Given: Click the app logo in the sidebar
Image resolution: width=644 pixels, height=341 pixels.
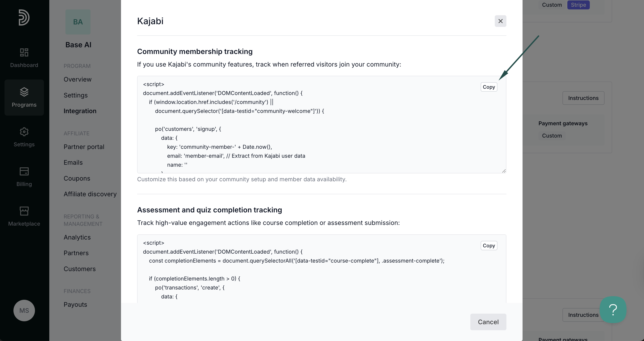Looking at the screenshot, I should point(24,17).
